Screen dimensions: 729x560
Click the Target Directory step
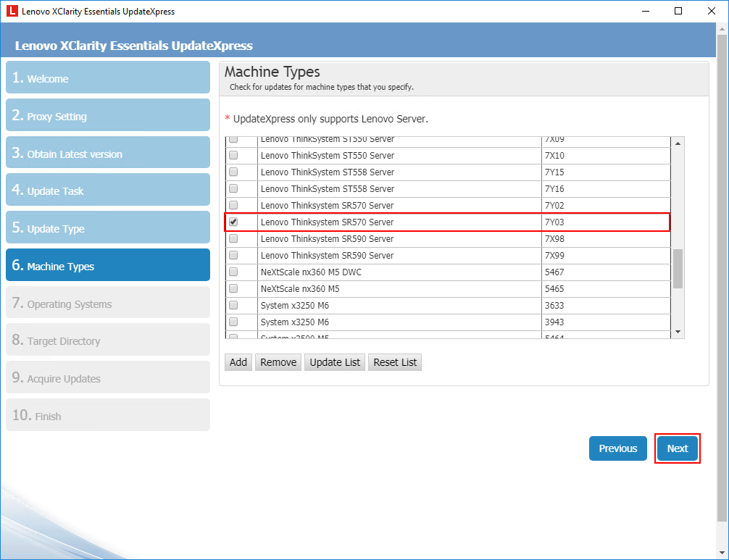108,340
